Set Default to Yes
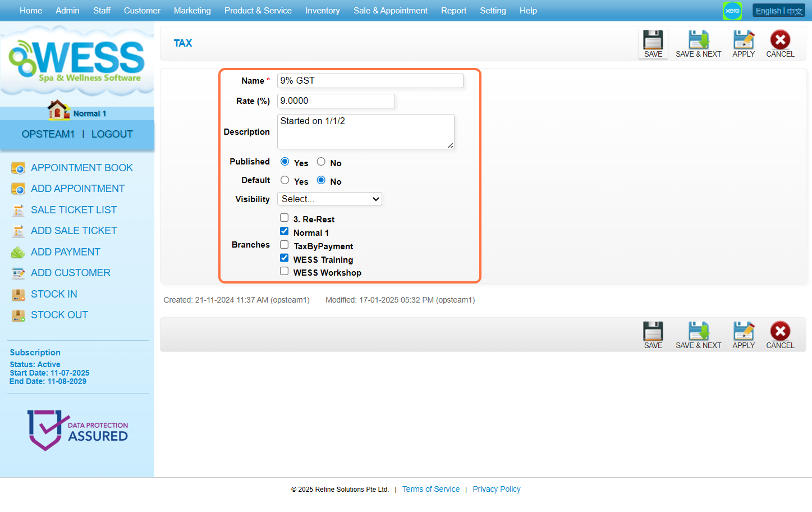The height and width of the screenshot is (512, 812). [x=285, y=180]
